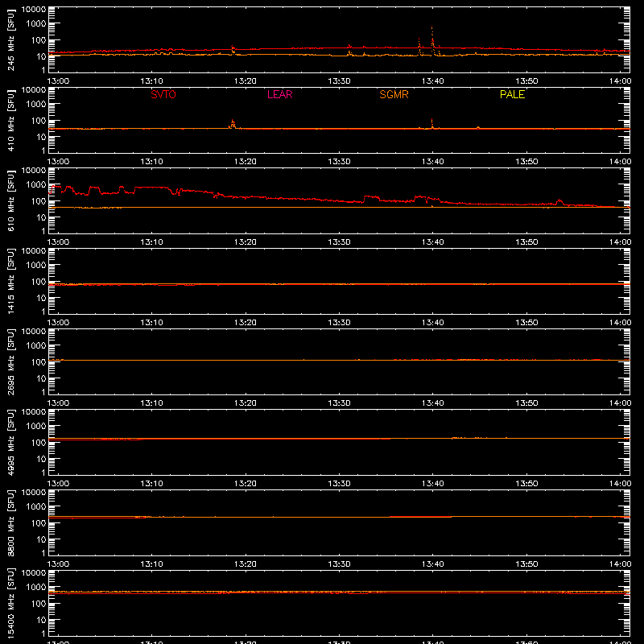Click the 1000 tick label on the 2695 MHz axis
Viewport: 644px width, 644px height.
click(x=36, y=346)
